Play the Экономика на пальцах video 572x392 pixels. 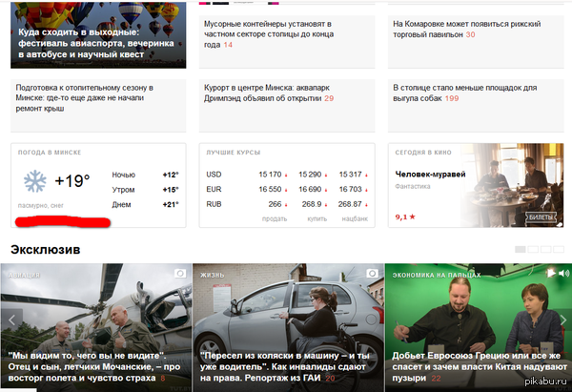pos(550,273)
